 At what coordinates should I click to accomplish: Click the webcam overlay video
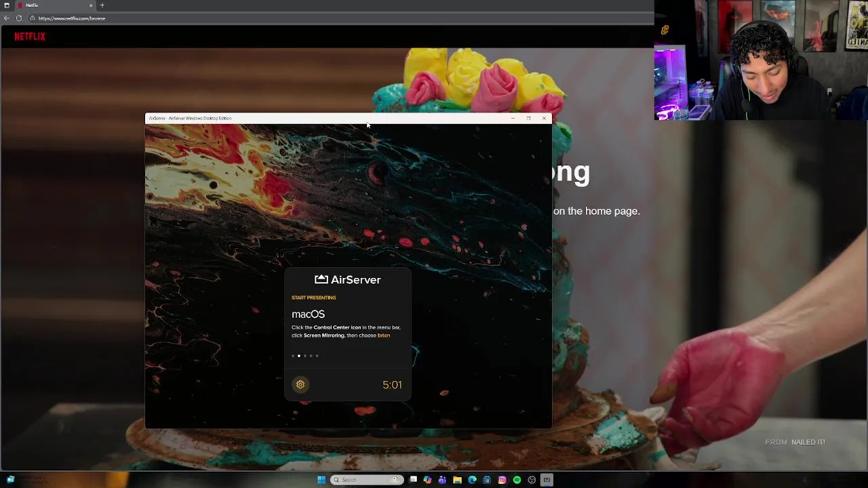(x=761, y=60)
